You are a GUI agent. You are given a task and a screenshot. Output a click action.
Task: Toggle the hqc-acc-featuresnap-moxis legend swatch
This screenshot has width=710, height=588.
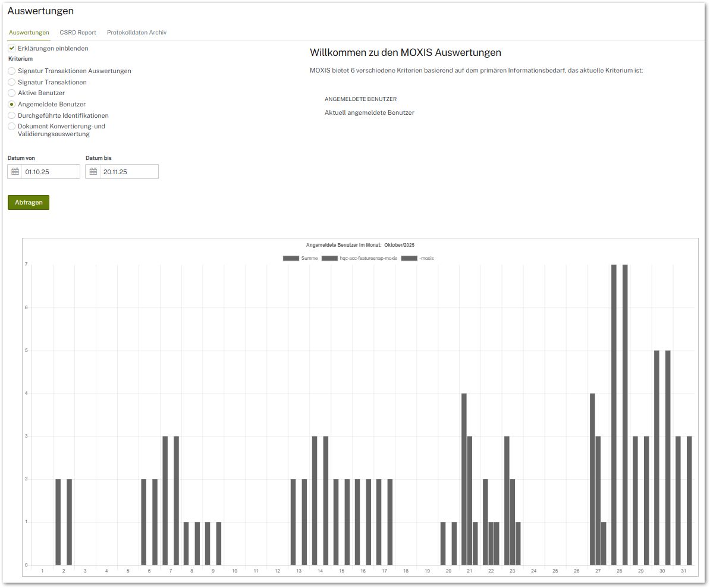[x=329, y=258]
